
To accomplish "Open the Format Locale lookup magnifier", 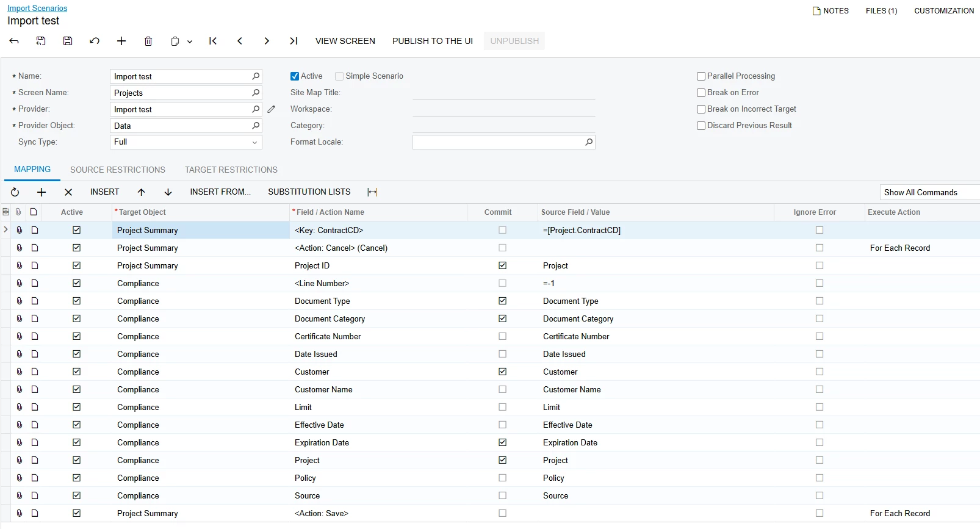I will coord(589,142).
